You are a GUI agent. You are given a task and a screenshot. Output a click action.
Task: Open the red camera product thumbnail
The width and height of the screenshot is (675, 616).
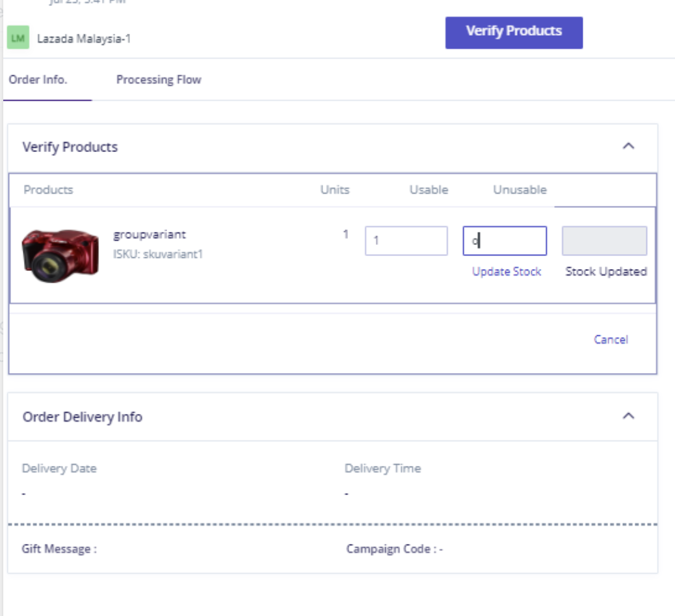point(60,255)
